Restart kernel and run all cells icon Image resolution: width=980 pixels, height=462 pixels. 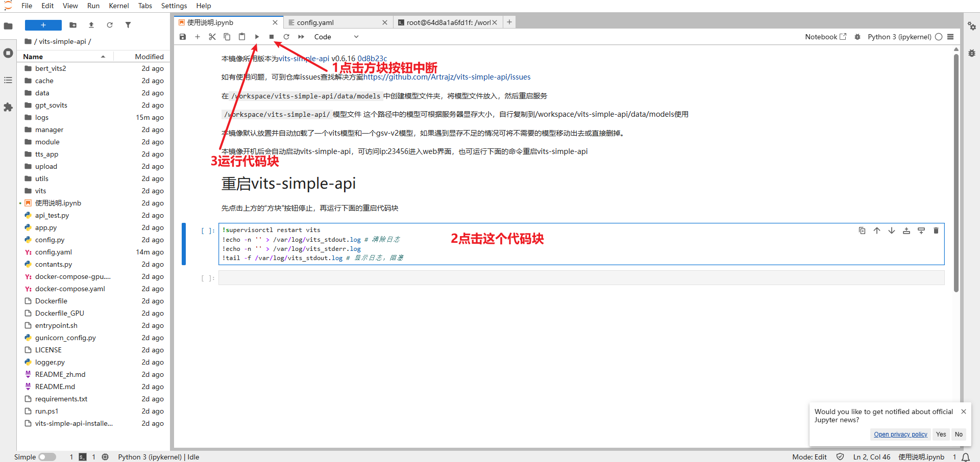[301, 37]
